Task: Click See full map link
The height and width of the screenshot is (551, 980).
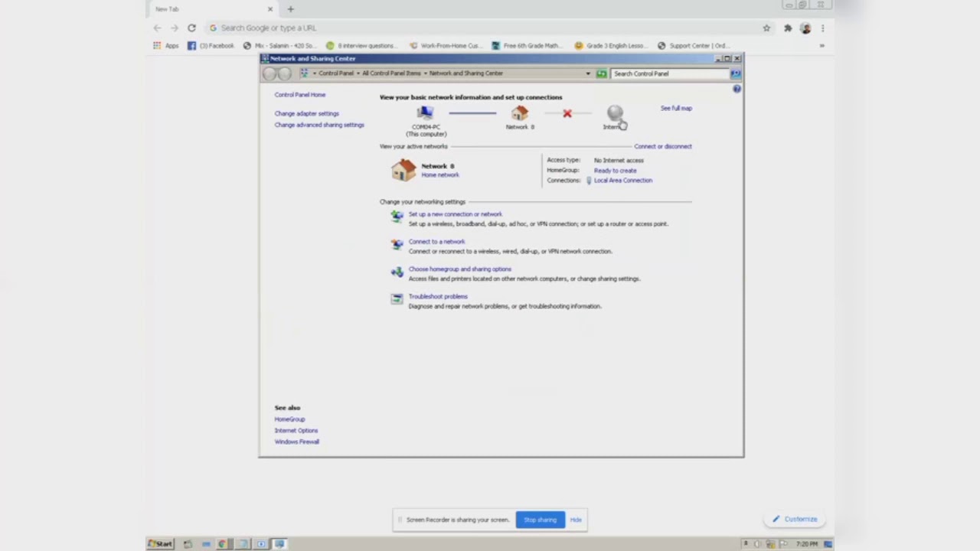Action: pyautogui.click(x=676, y=109)
